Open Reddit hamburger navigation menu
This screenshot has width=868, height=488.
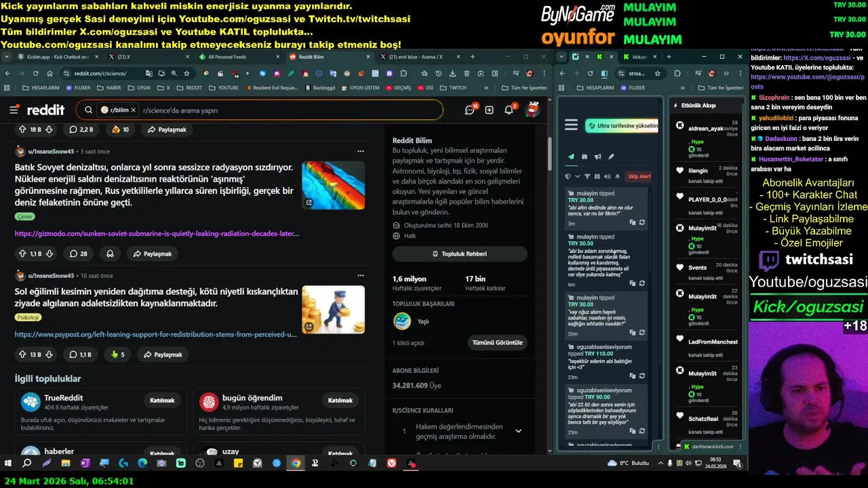pos(14,110)
